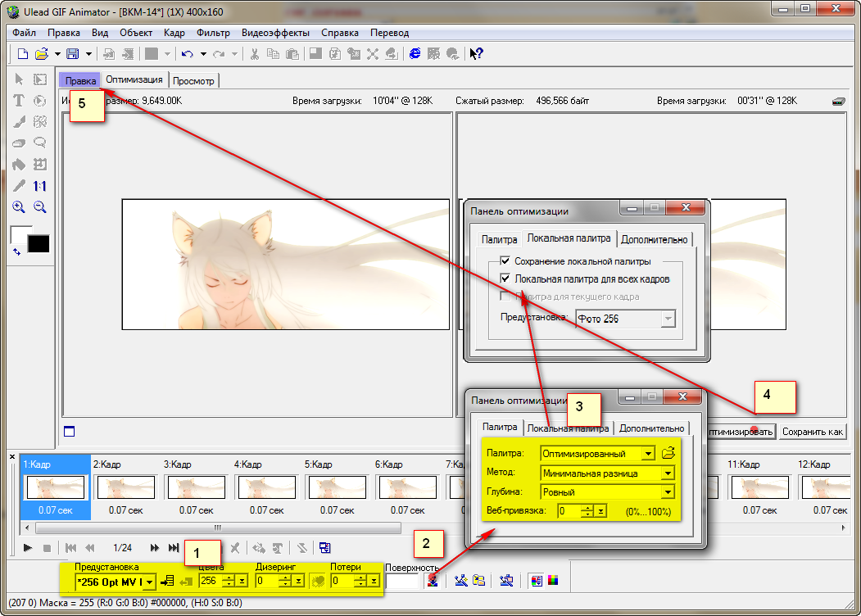This screenshot has height=616, width=861.
Task: Select frame thumbnail '3:Кадр'
Action: 197,487
